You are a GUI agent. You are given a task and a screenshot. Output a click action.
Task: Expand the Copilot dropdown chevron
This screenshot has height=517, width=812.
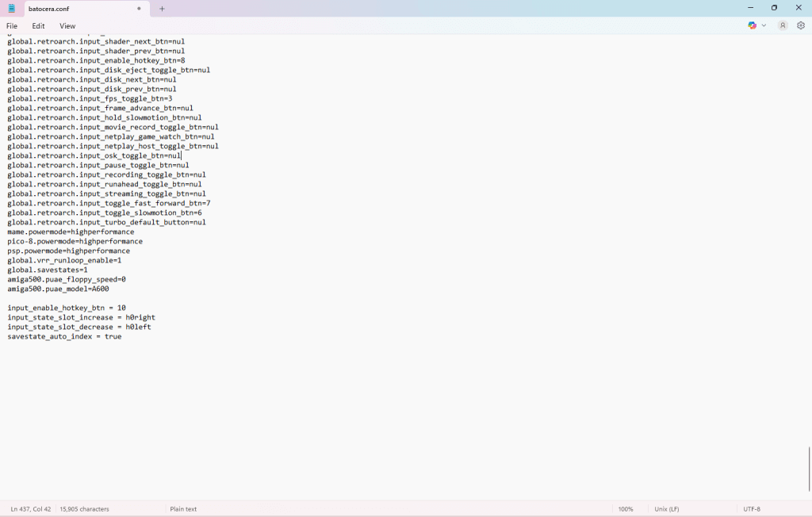click(764, 25)
